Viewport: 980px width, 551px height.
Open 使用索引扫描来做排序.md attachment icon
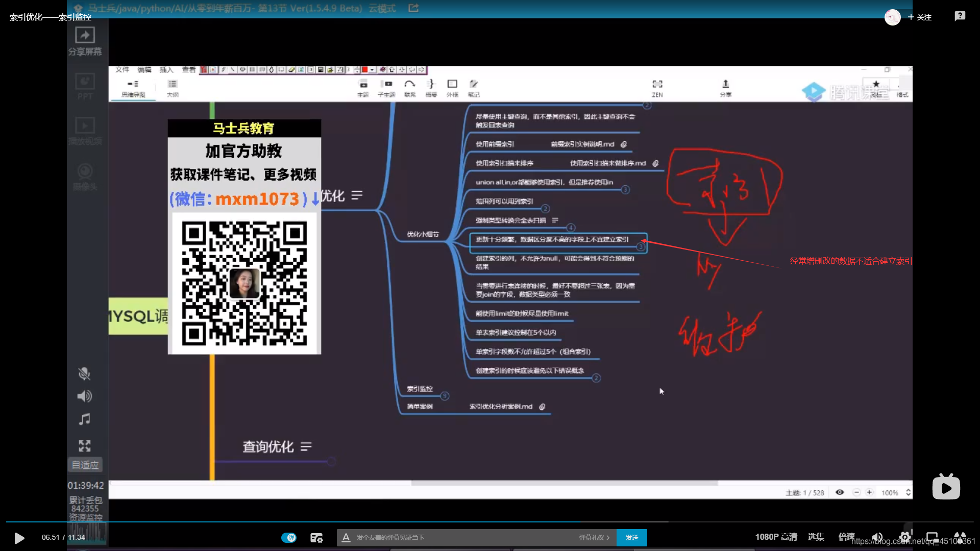[655, 163]
